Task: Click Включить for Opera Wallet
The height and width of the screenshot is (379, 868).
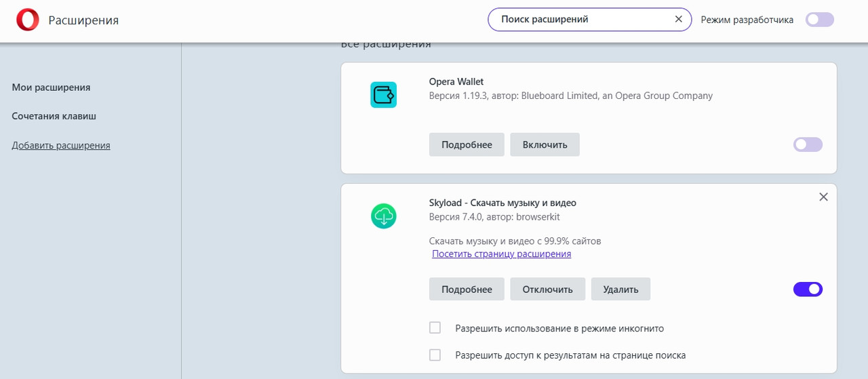Action: pyautogui.click(x=545, y=144)
